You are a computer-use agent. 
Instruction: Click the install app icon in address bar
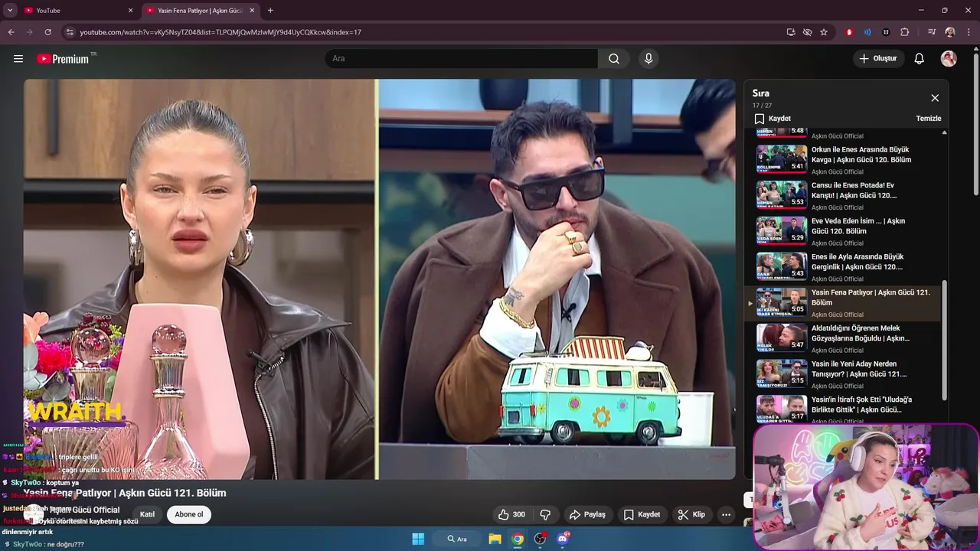(791, 32)
